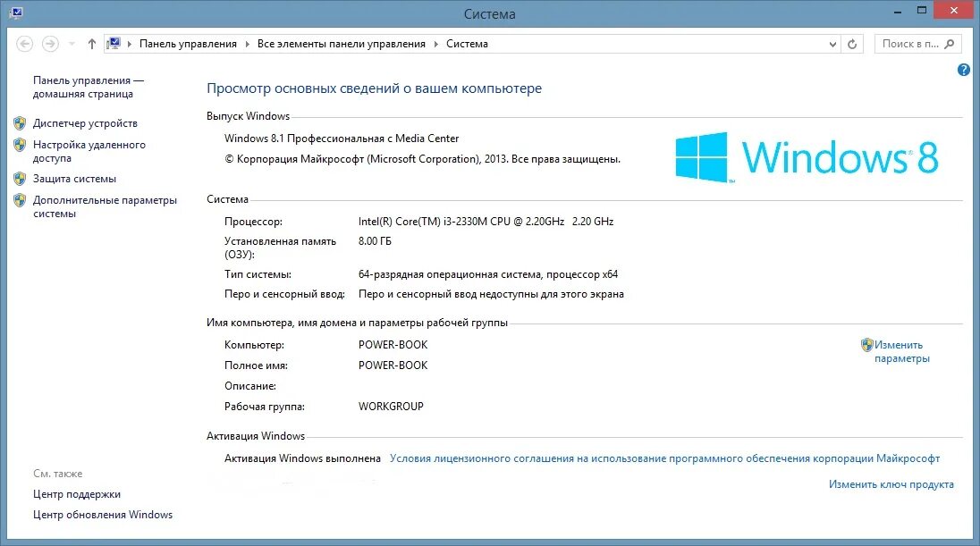
Task: Click shield icon next to Изменить параметры
Action: 866,345
